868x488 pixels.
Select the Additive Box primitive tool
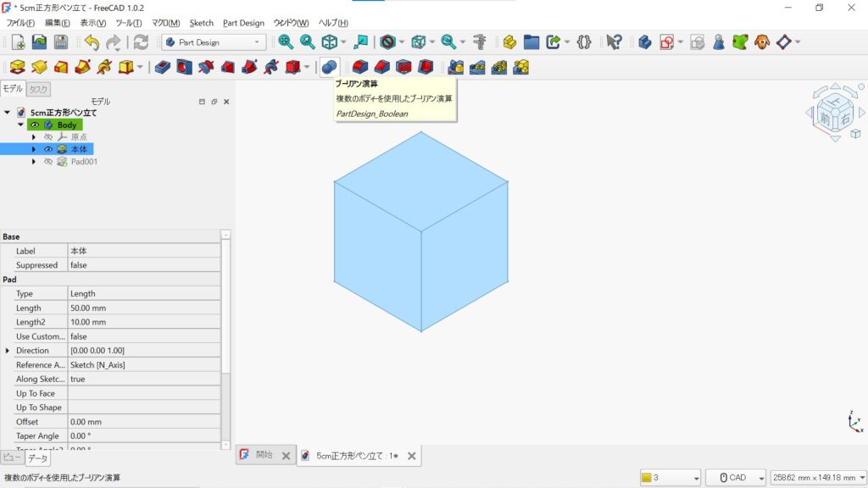point(125,66)
